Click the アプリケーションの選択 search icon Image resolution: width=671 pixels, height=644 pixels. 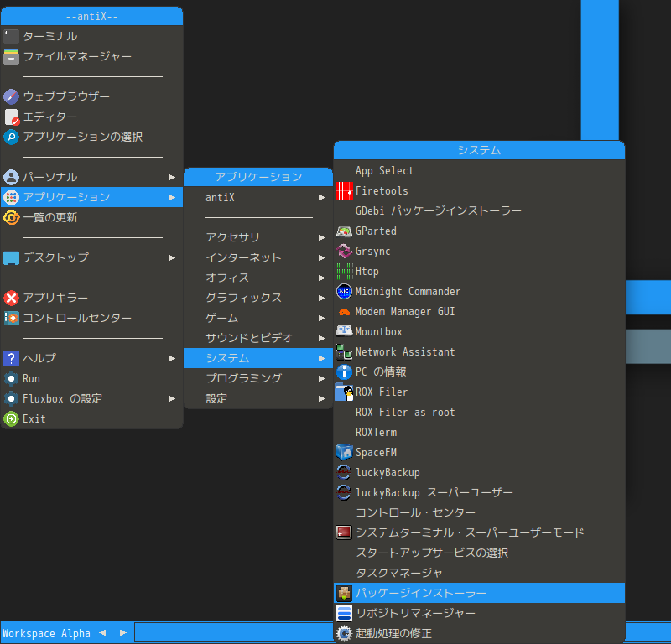coord(11,137)
